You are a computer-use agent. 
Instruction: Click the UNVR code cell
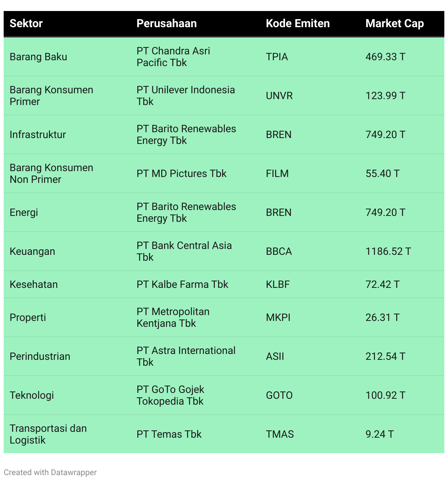point(279,96)
